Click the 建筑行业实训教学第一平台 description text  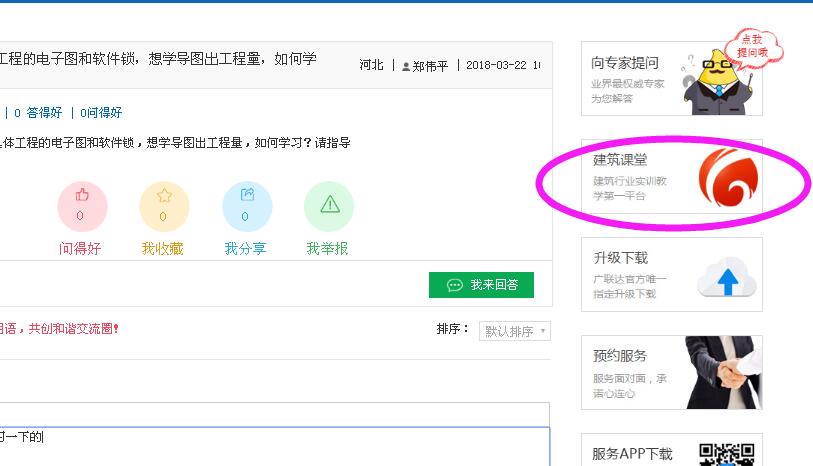(630, 188)
